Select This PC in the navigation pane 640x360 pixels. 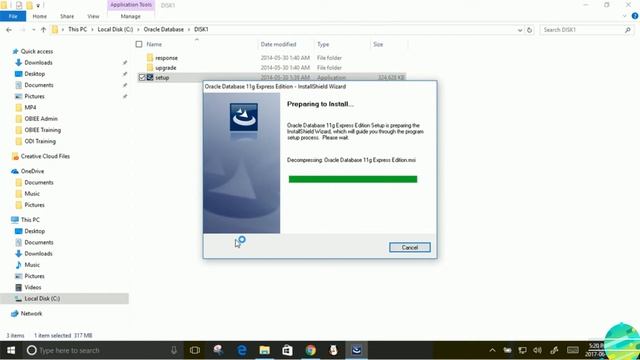pyautogui.click(x=30, y=220)
